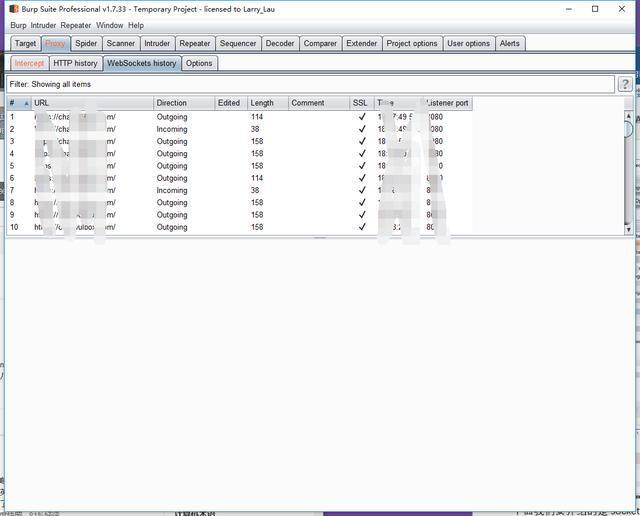The image size is (640, 516).
Task: Click the SSL check mark in row 2
Action: click(362, 129)
